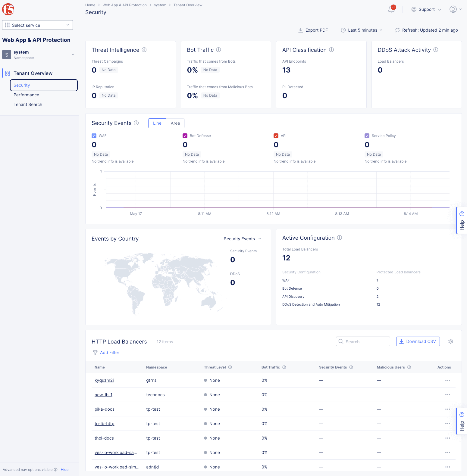Click Bot Traffic card info icon
This screenshot has height=476, width=467.
click(219, 50)
